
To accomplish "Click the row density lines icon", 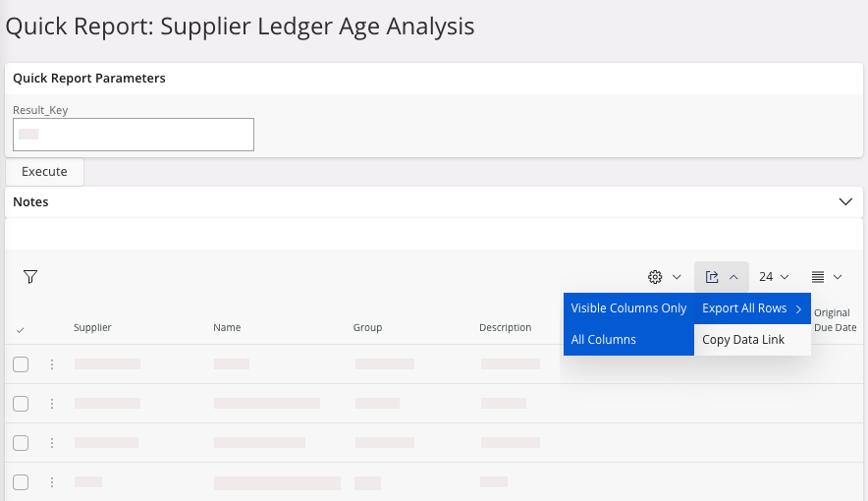I will click(818, 277).
